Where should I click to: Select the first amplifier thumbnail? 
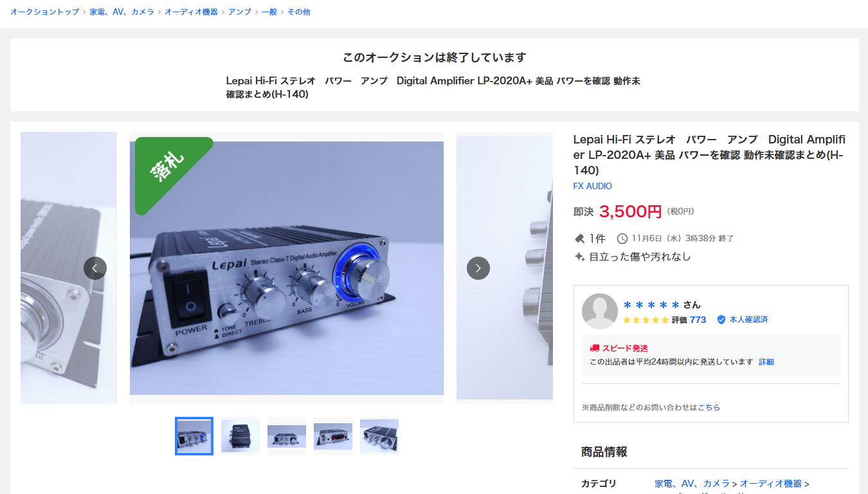pyautogui.click(x=194, y=436)
